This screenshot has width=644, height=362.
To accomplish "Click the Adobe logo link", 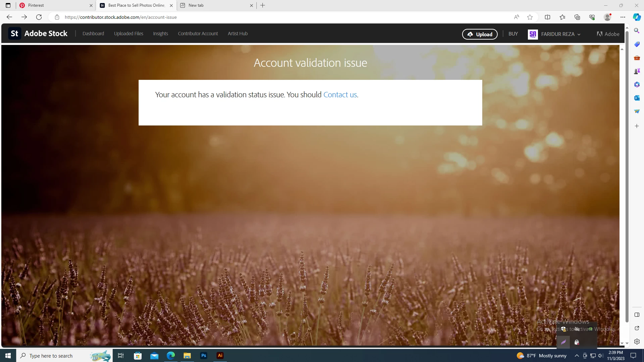I will [608, 34].
